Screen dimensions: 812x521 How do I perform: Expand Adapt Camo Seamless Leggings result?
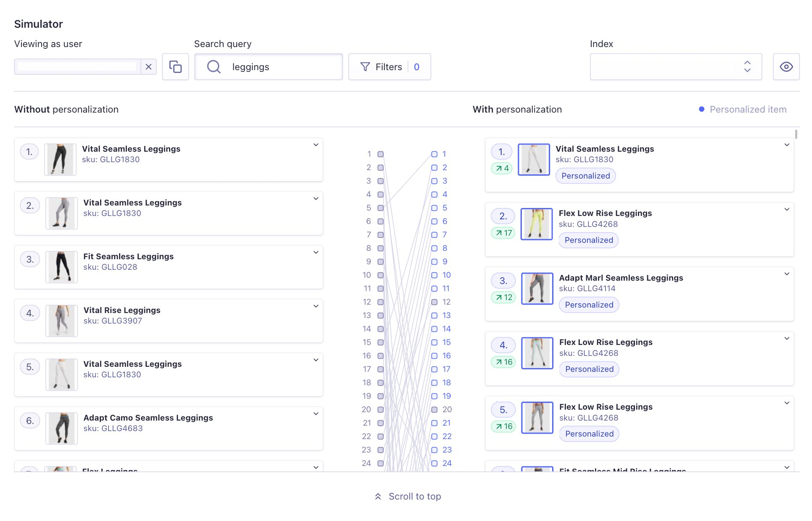316,414
